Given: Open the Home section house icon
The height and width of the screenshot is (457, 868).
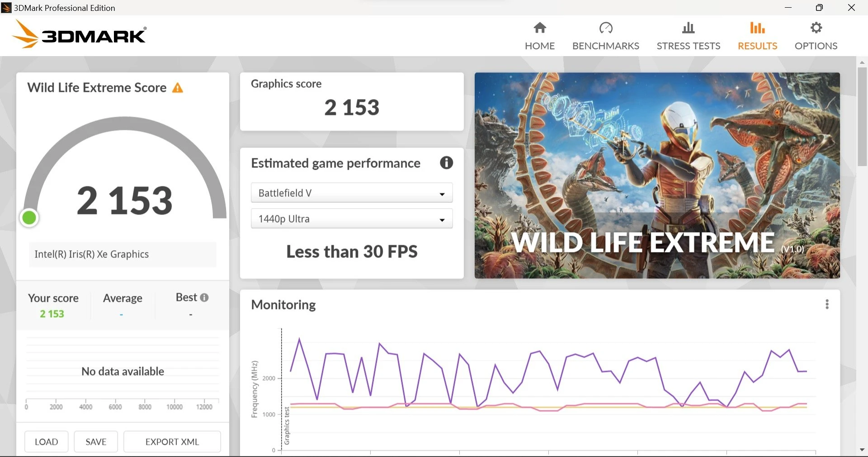Looking at the screenshot, I should tap(540, 28).
